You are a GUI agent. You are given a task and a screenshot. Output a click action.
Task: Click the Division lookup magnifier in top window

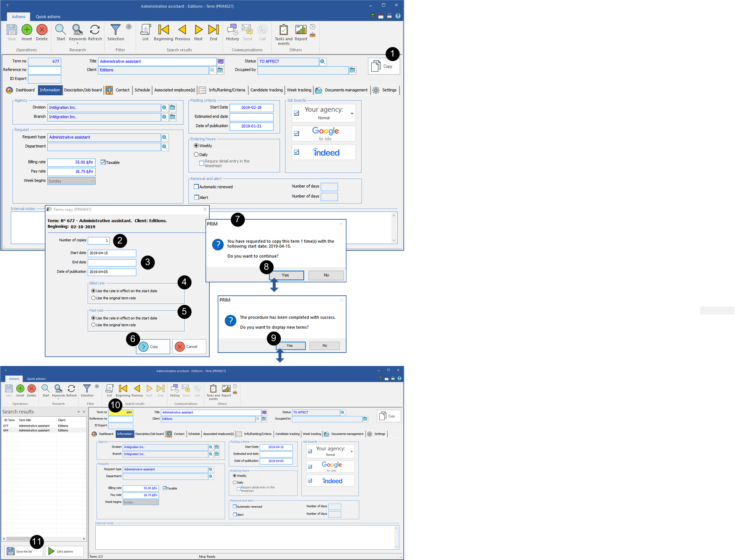click(165, 108)
